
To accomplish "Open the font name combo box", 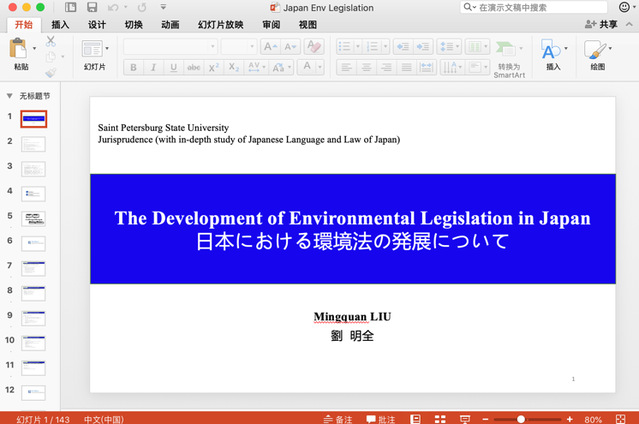I will click(x=170, y=46).
